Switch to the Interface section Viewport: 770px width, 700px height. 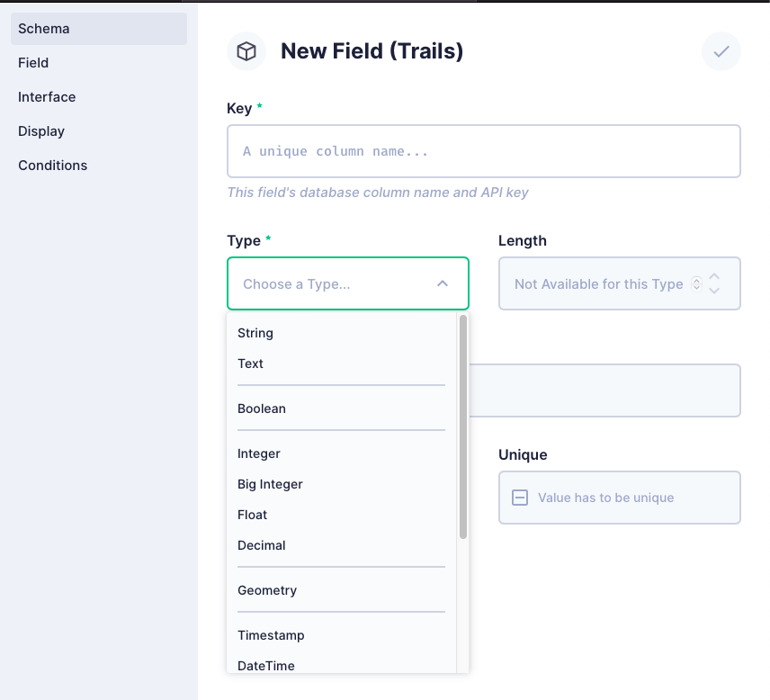point(46,96)
